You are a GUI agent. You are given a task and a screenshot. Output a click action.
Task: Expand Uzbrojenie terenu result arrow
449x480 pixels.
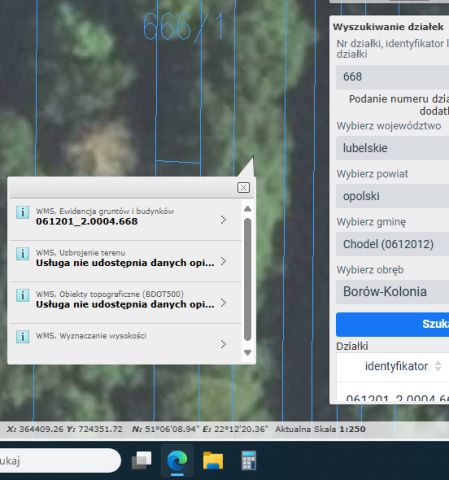pos(224,261)
